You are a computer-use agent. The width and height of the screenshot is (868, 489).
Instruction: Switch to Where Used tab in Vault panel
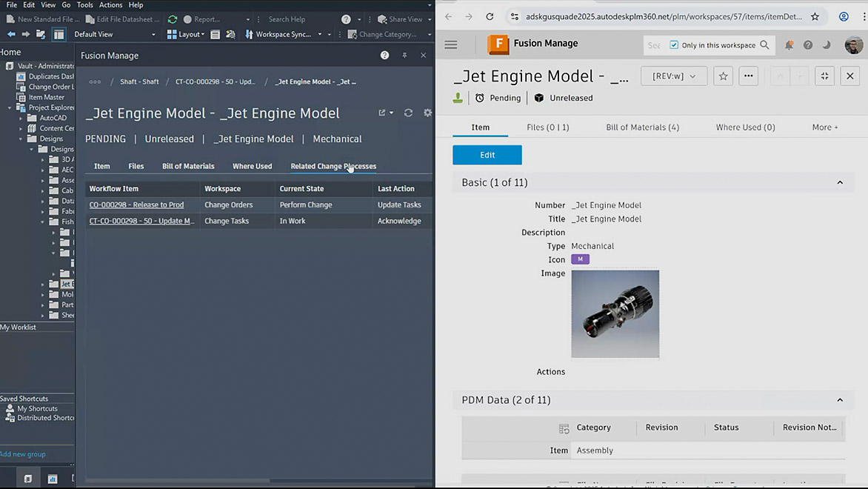[x=252, y=166]
